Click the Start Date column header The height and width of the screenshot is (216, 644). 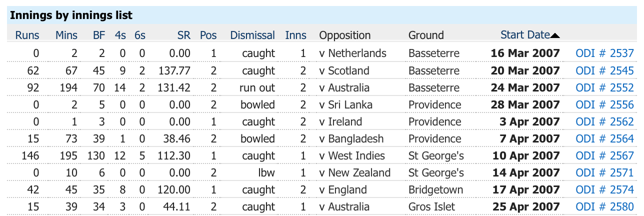pos(525,35)
